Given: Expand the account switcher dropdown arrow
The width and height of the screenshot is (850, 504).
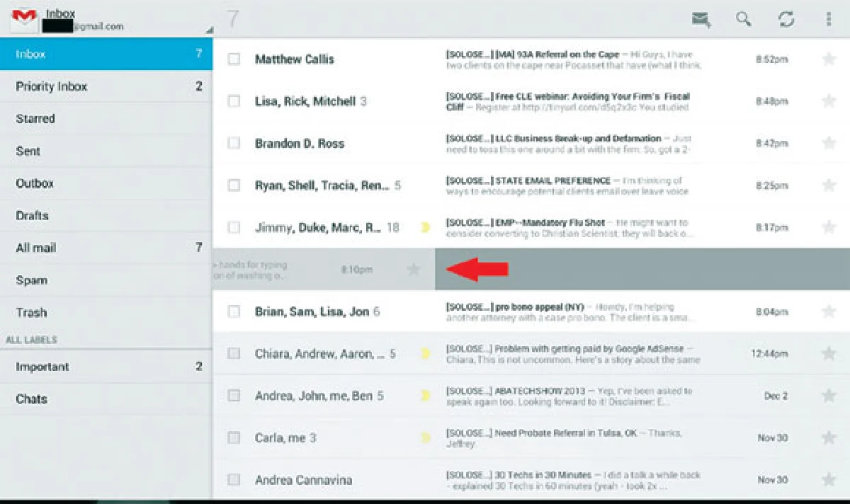Looking at the screenshot, I should [x=208, y=30].
